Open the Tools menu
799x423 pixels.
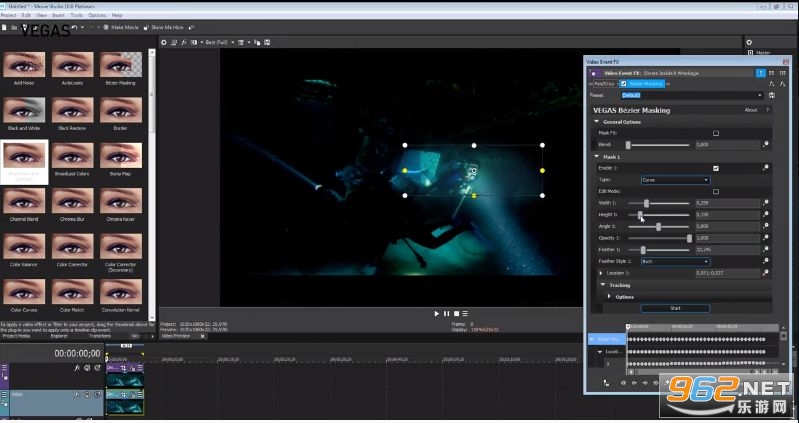tap(76, 15)
